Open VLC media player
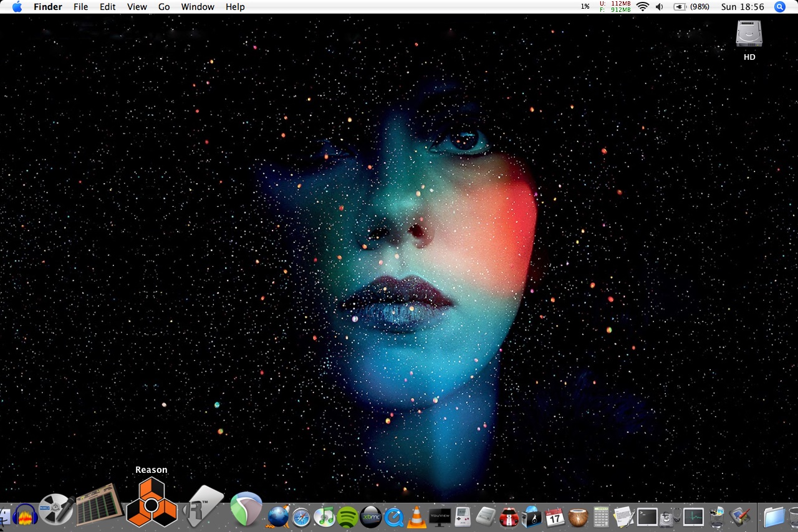Screen dimensions: 798x532 click(416, 516)
